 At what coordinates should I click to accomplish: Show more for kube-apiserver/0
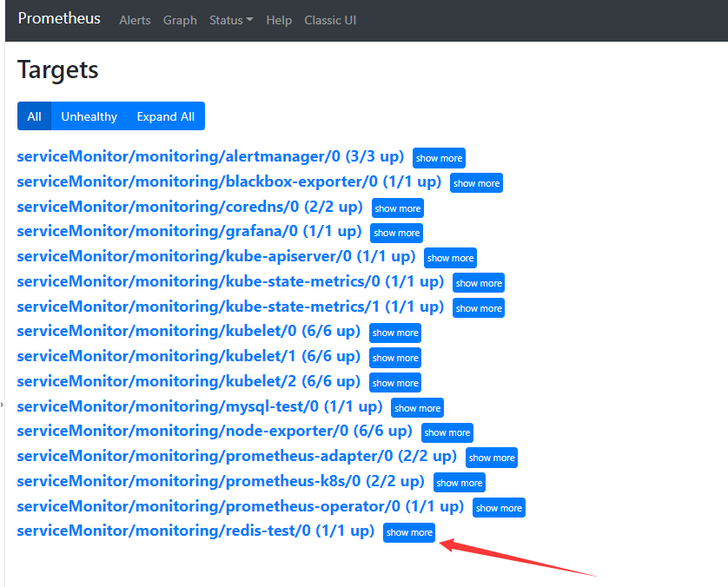[450, 258]
